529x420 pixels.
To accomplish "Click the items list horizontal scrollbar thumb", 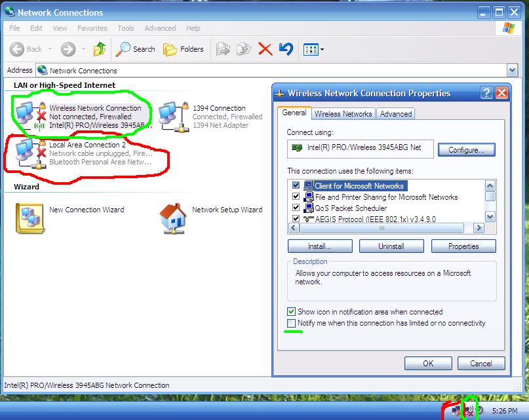I will pyautogui.click(x=382, y=228).
